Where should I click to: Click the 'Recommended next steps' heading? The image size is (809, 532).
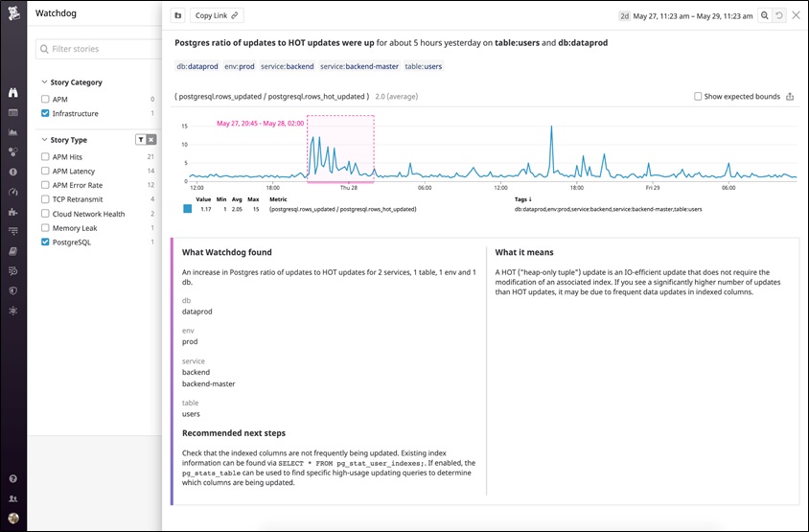pos(234,433)
